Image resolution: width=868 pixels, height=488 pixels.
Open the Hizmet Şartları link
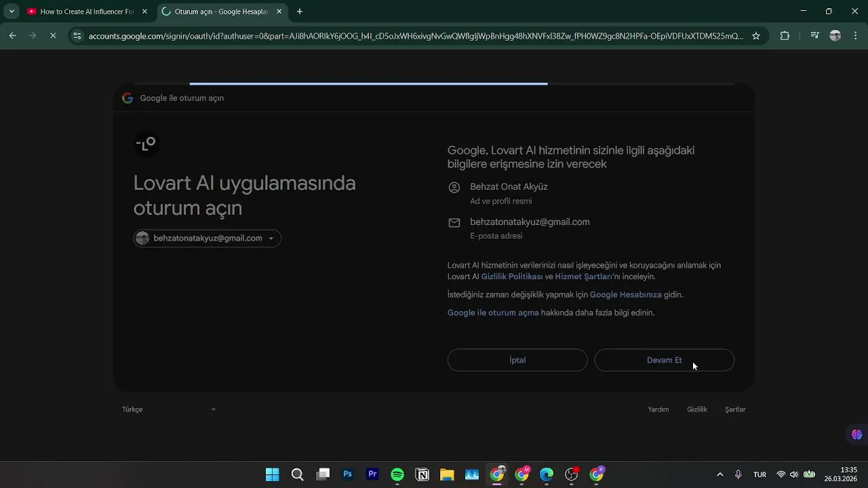[584, 277]
